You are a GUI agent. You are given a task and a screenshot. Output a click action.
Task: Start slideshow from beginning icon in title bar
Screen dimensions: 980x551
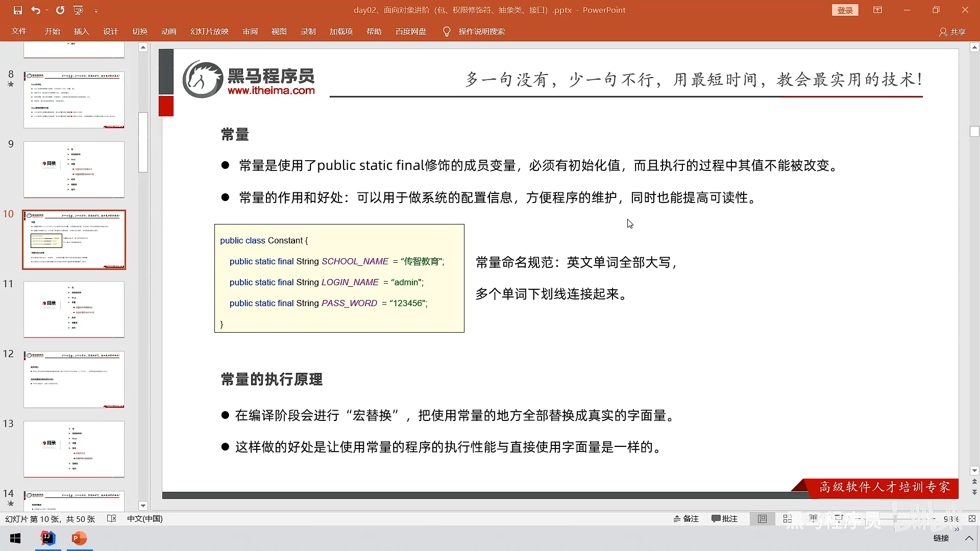[x=78, y=10]
